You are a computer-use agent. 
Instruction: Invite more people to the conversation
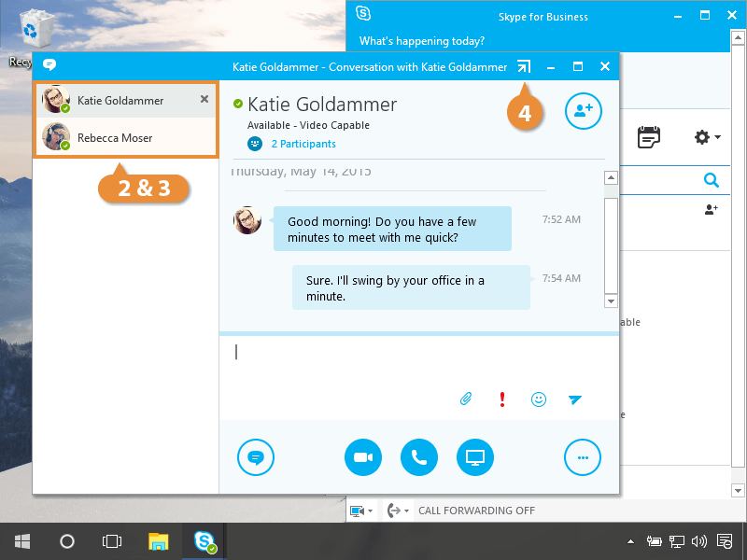click(x=584, y=111)
